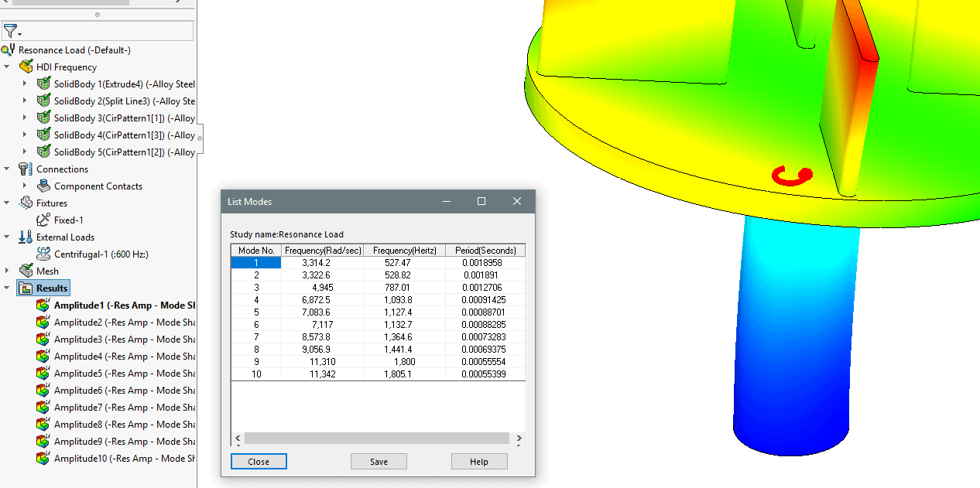
Task: Select the Resonance Load study icon
Action: click(9, 50)
